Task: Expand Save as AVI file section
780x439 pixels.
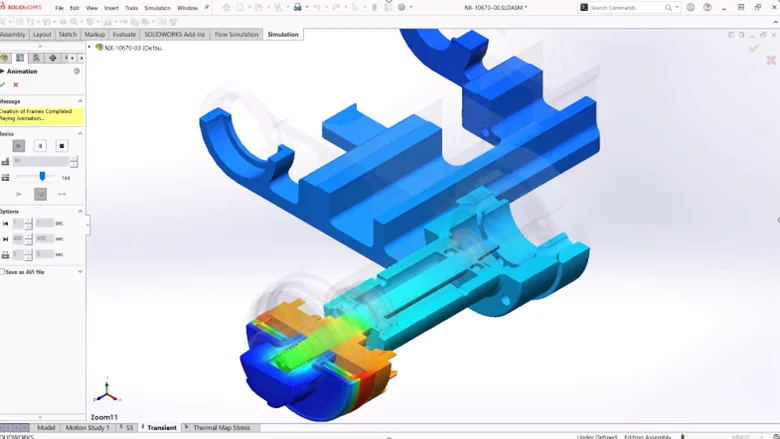Action: tap(80, 272)
